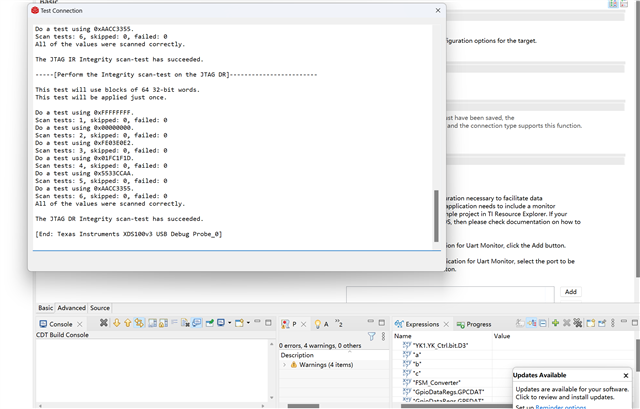Image resolution: width=640 pixels, height=409 pixels.
Task: Click the Add button for Uart Monitor
Action: click(571, 291)
